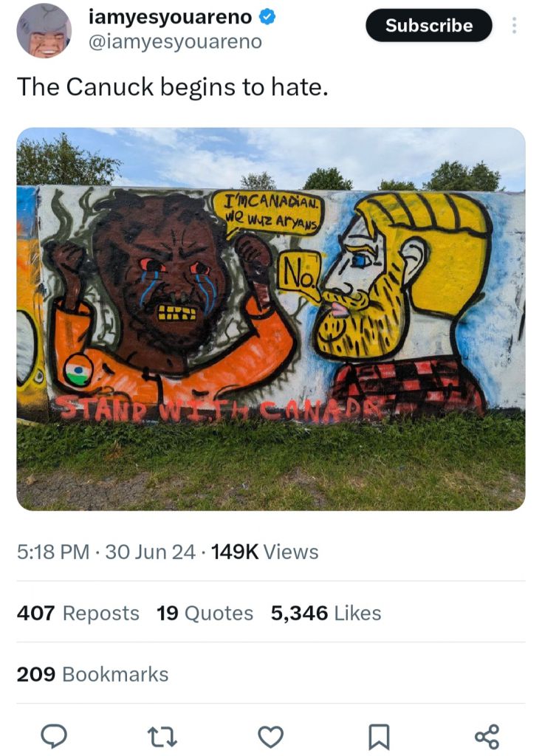The image size is (542, 756).
Task: Open the 209 Bookmarks count
Action: (x=92, y=674)
